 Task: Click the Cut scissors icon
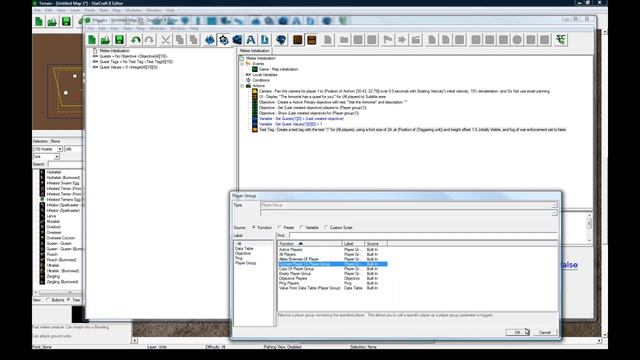click(x=166, y=40)
